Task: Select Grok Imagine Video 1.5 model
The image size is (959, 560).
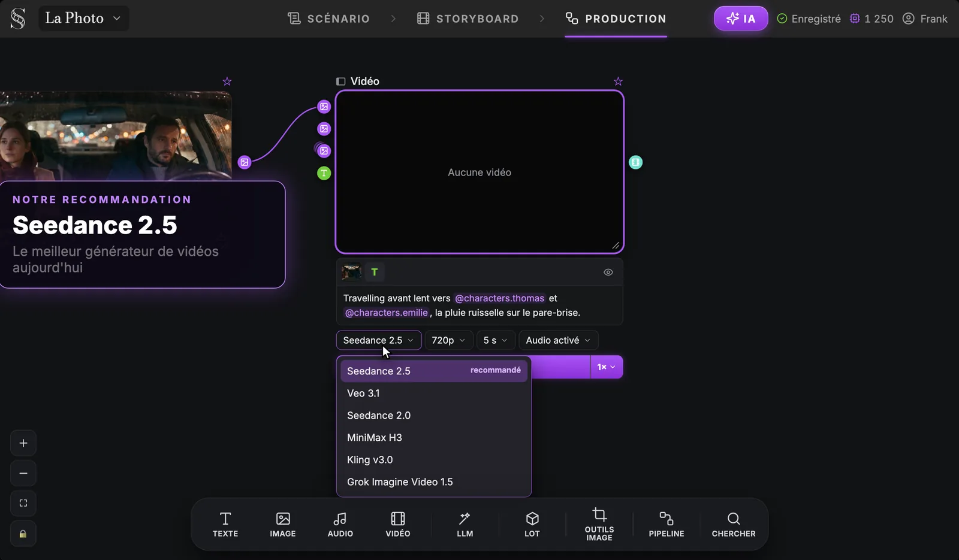Action: click(434, 482)
